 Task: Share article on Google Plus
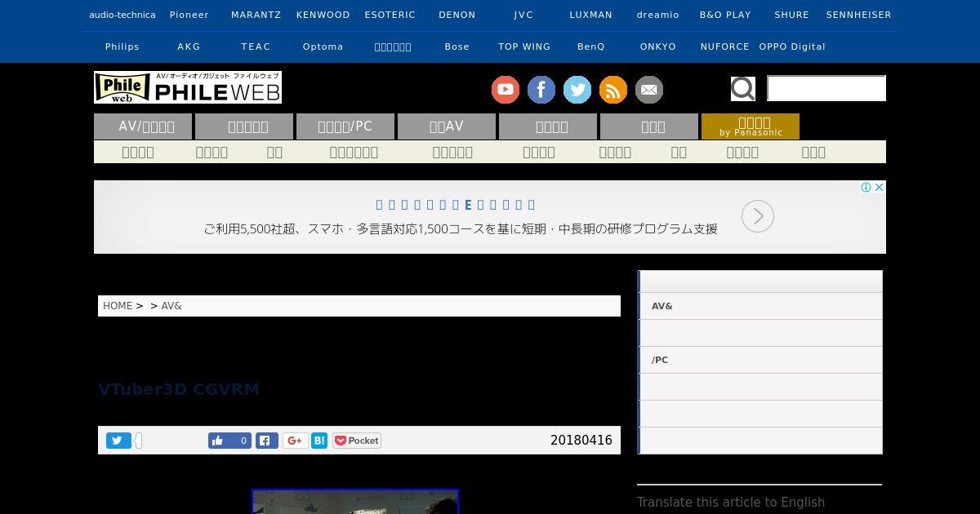pyautogui.click(x=295, y=441)
